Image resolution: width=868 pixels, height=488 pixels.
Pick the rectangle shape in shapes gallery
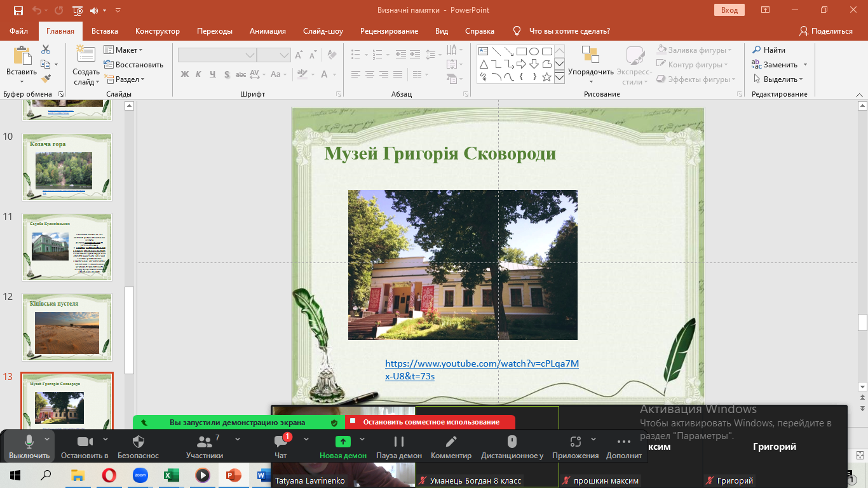click(521, 51)
